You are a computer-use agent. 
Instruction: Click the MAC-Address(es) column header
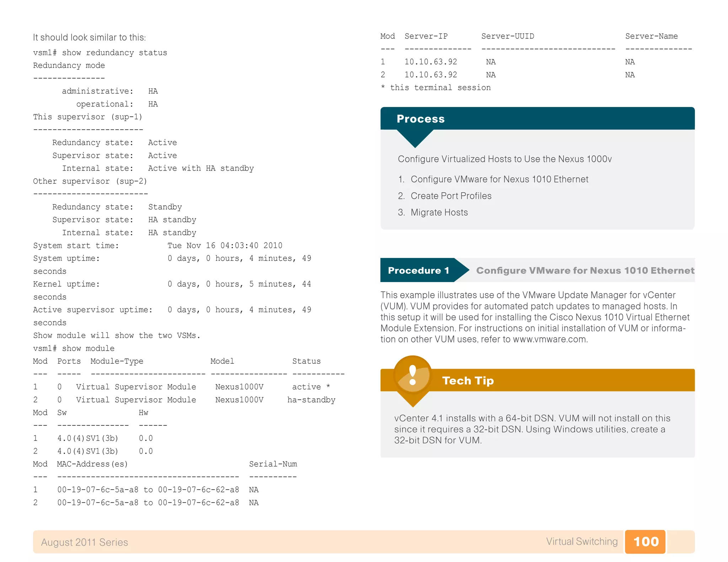[x=92, y=464]
